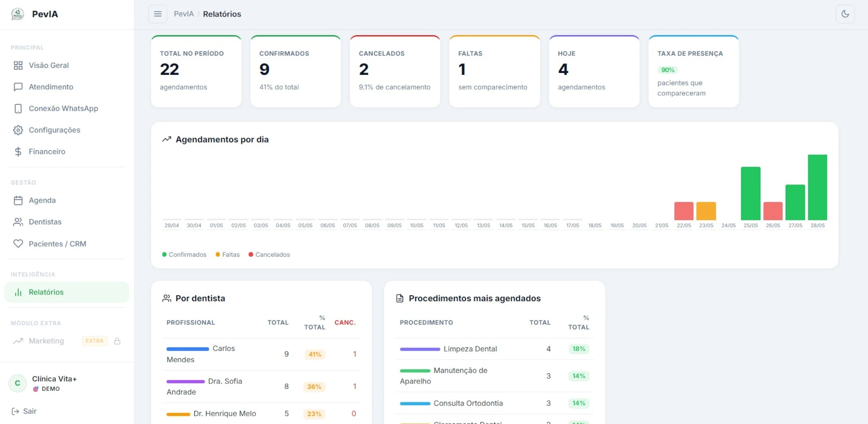The image size is (868, 424).
Task: Click the Sair logout link
Action: pos(24,411)
